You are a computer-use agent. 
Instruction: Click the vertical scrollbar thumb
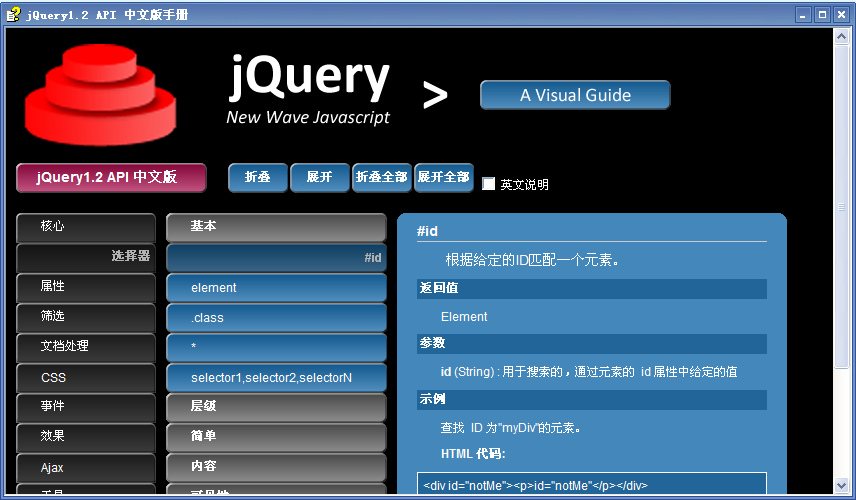tap(841, 206)
